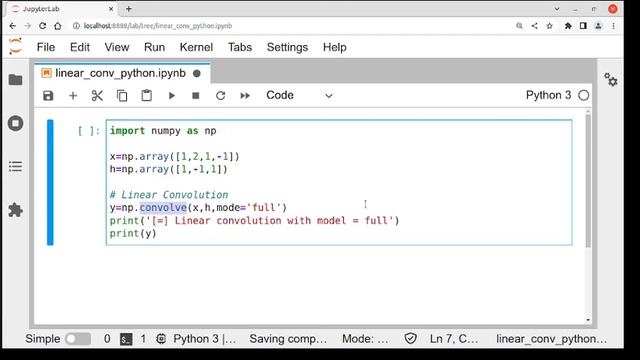Click the 'Saving comp…' status text
640x360 pixels.
(x=288, y=339)
